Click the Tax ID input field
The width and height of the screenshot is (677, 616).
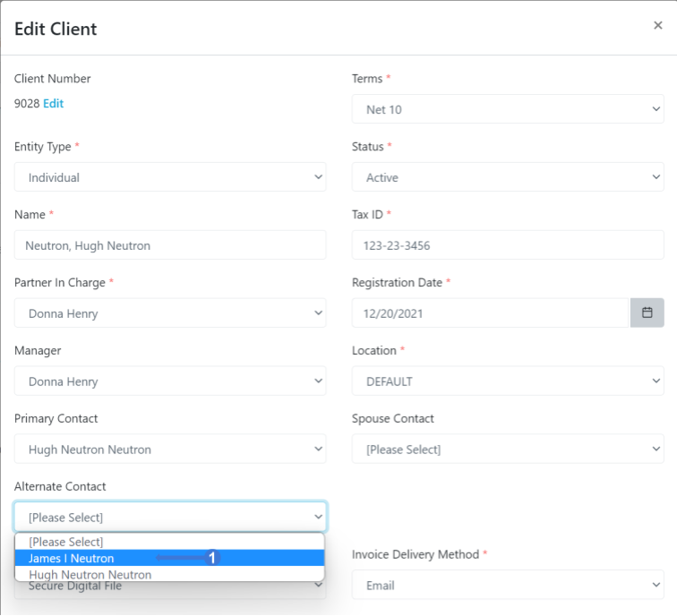click(508, 244)
